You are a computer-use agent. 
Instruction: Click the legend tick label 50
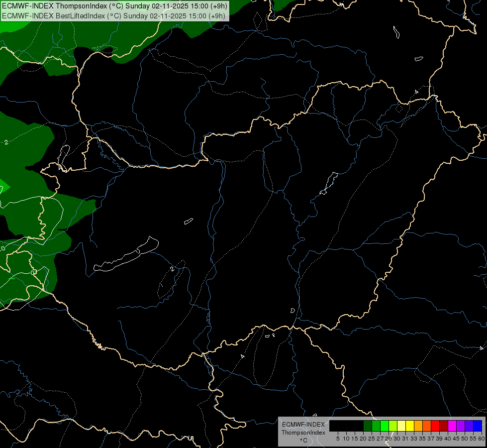coord(465,439)
